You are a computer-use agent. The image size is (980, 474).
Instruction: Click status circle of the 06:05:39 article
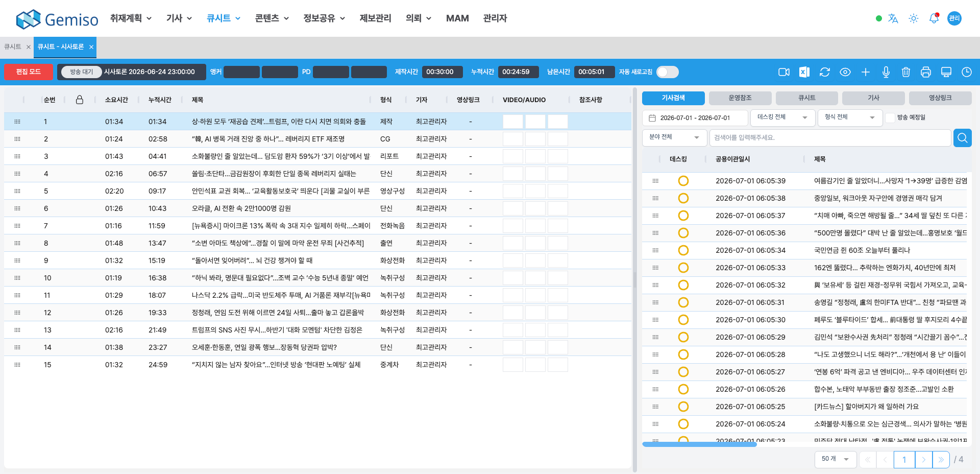[683, 181]
